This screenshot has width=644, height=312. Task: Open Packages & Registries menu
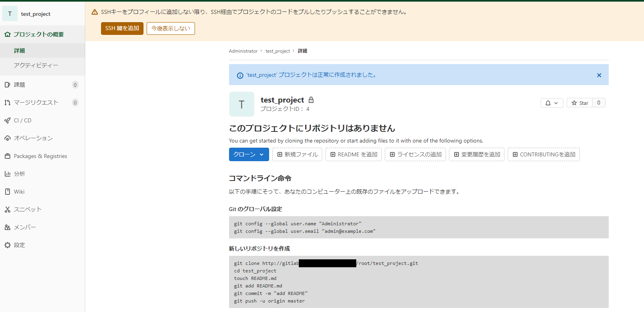tap(42, 156)
